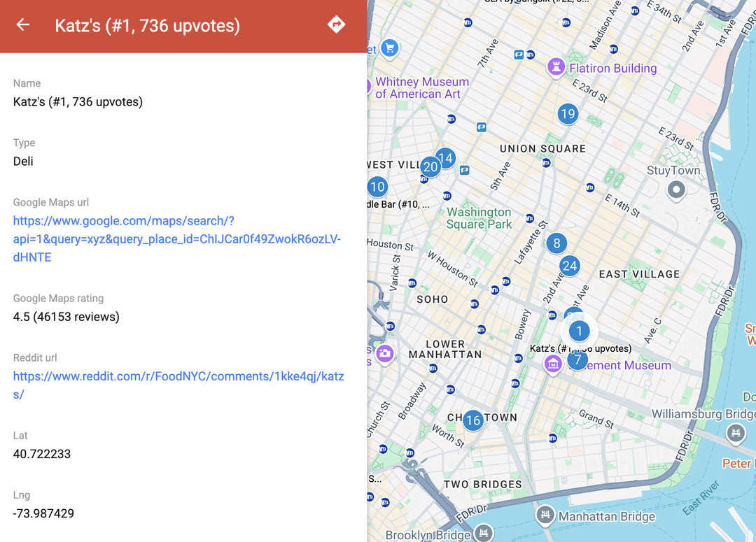Select map marker number 14
Viewport: 756px width, 542px height.
[x=445, y=158]
